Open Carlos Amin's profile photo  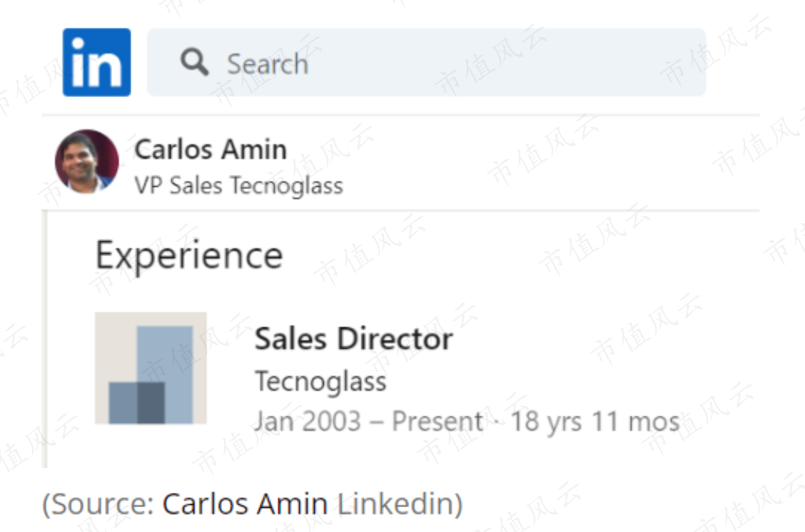[x=87, y=161]
